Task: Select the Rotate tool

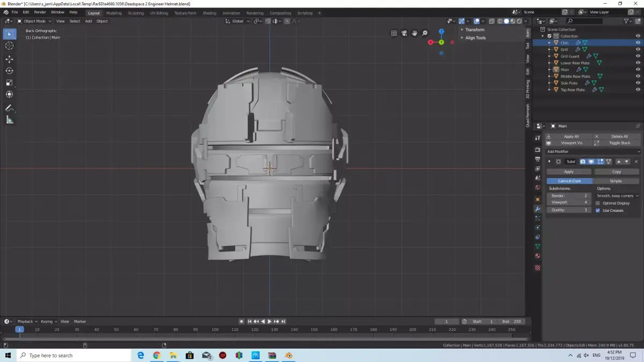Action: pos(9,71)
